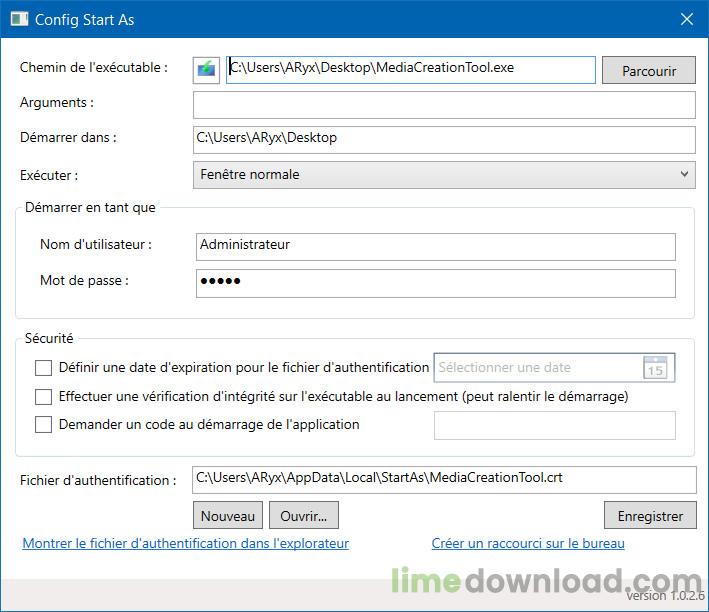Enable expiration date for authentication file
This screenshot has height=612, width=709.
pos(43,368)
